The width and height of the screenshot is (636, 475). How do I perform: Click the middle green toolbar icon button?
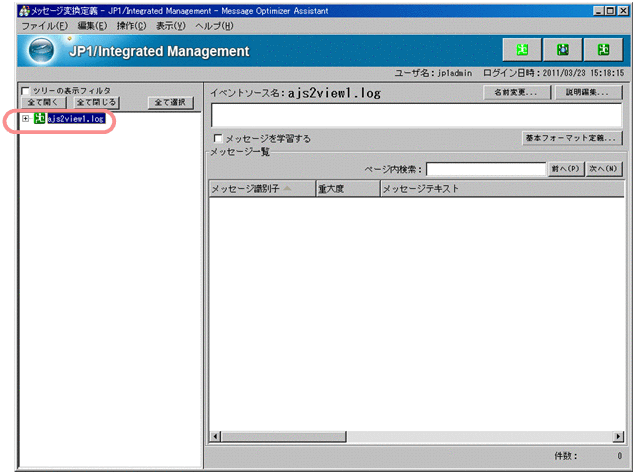click(562, 50)
